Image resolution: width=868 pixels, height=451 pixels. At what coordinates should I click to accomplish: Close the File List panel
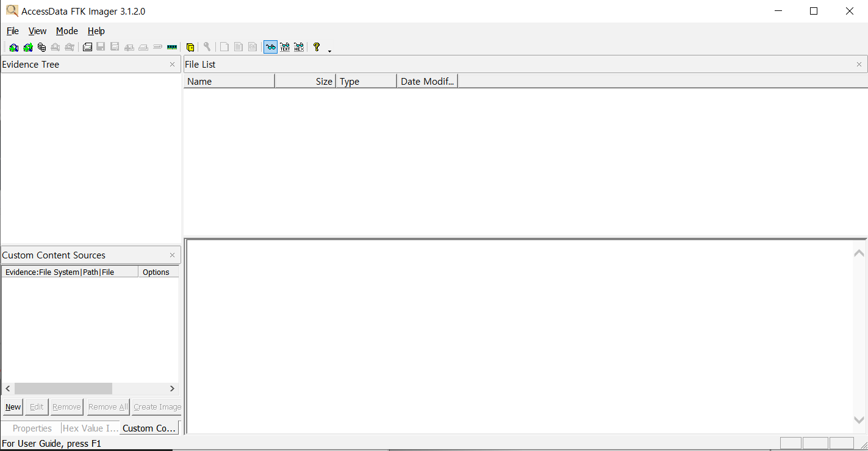click(x=859, y=64)
